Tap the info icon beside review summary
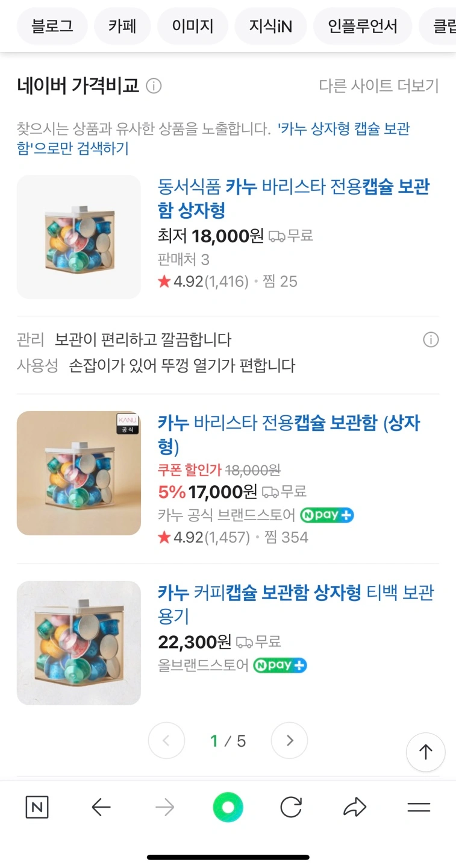 click(x=431, y=340)
